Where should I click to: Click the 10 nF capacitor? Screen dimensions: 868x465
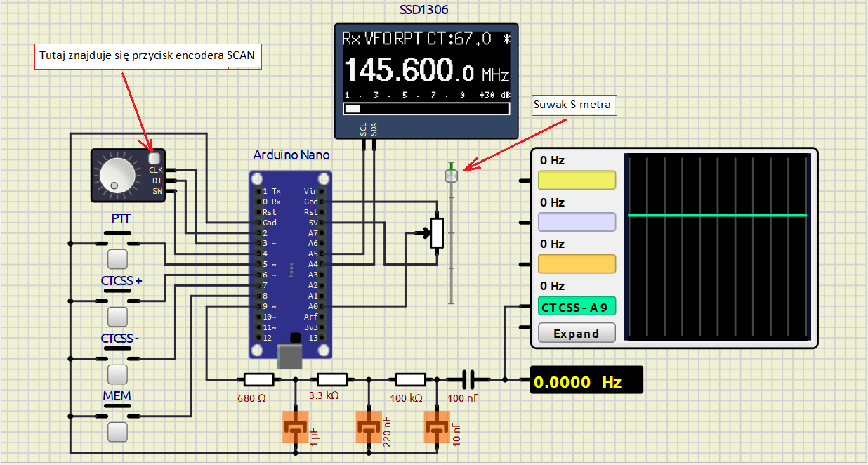coord(438,426)
